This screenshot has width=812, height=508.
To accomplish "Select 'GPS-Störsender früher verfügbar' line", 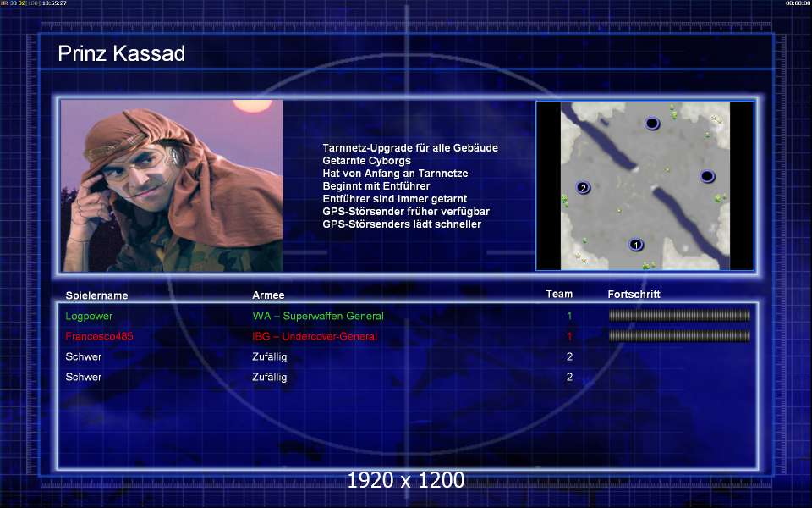I will coord(406,211).
